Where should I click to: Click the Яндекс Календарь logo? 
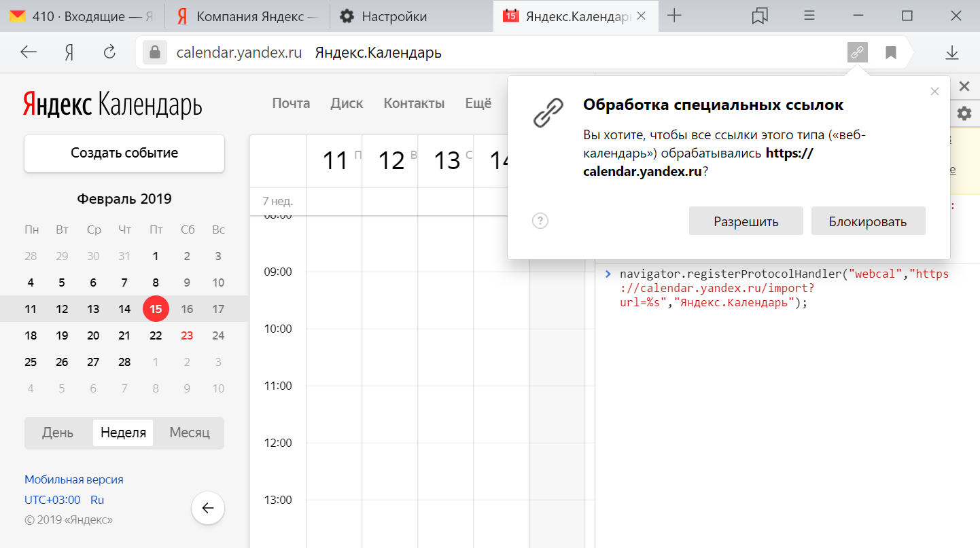point(113,104)
